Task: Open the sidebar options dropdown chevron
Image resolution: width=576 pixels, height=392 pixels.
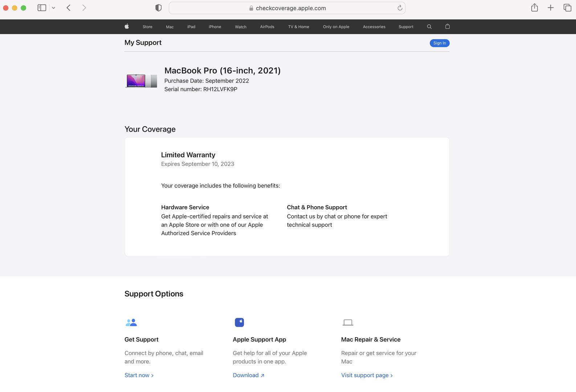Action: [x=53, y=8]
